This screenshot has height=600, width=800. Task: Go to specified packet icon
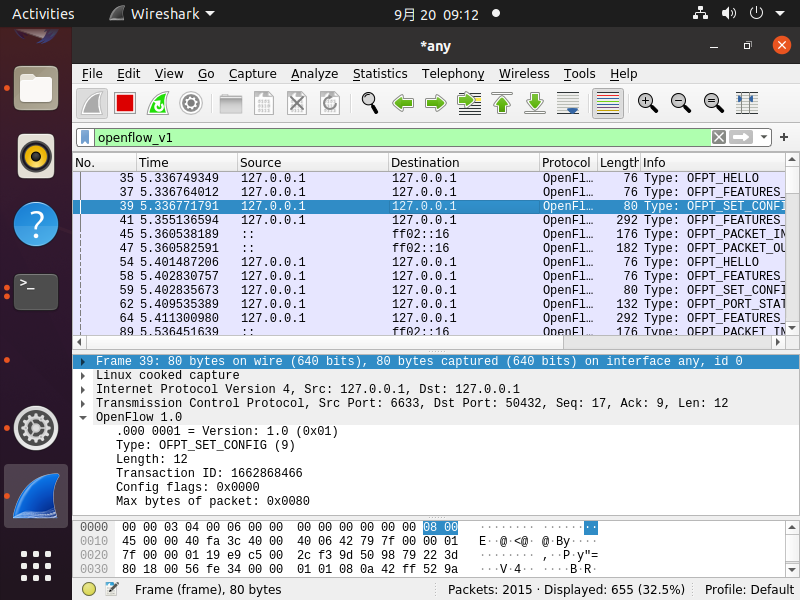coord(469,104)
